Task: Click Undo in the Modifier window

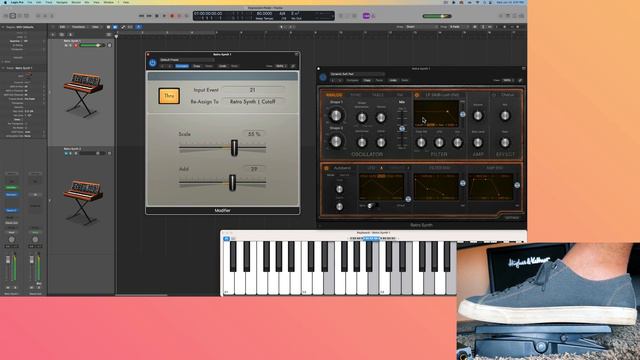Action: (222, 66)
